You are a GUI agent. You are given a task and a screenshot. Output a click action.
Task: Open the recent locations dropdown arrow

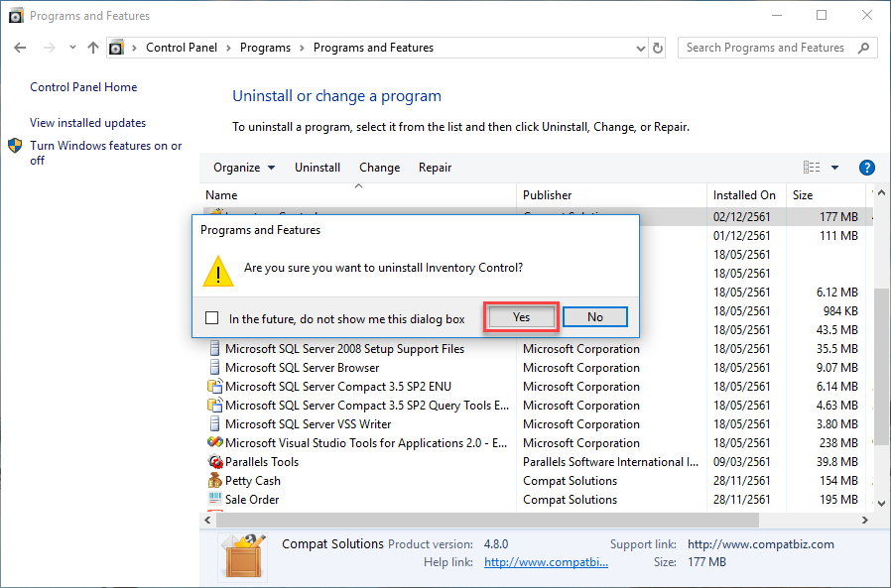tap(72, 48)
